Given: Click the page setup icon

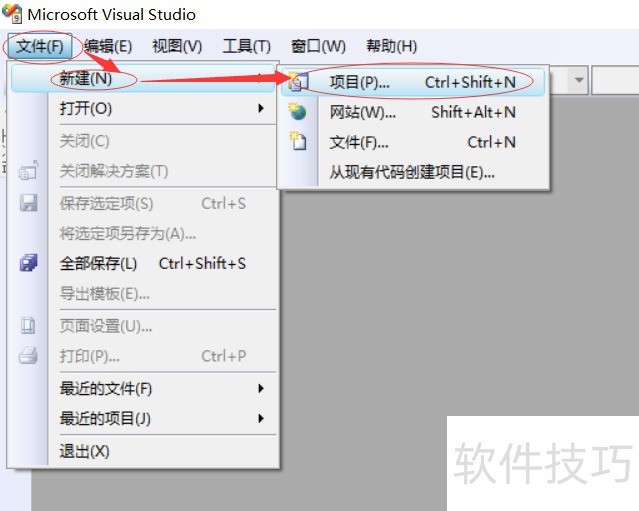Looking at the screenshot, I should [x=28, y=326].
